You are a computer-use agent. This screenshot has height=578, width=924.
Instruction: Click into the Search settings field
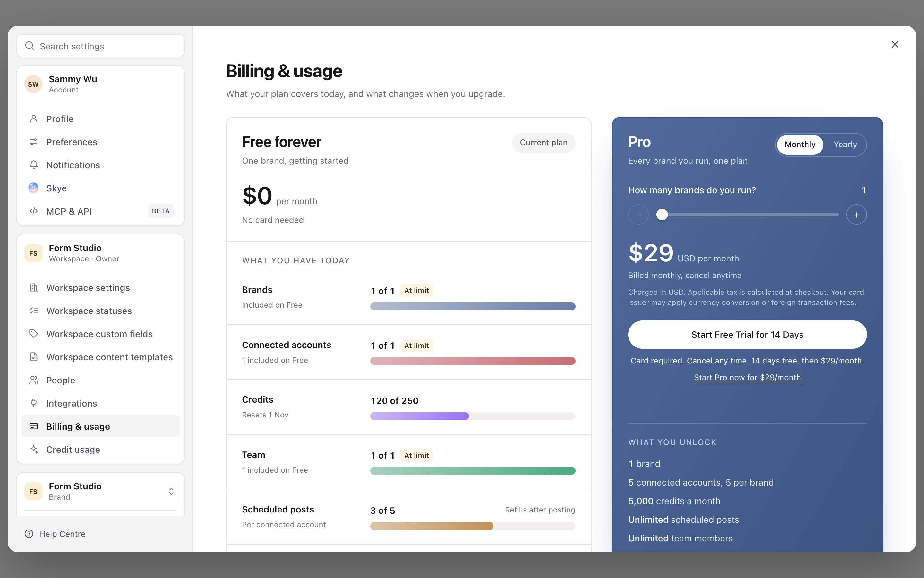coord(100,46)
